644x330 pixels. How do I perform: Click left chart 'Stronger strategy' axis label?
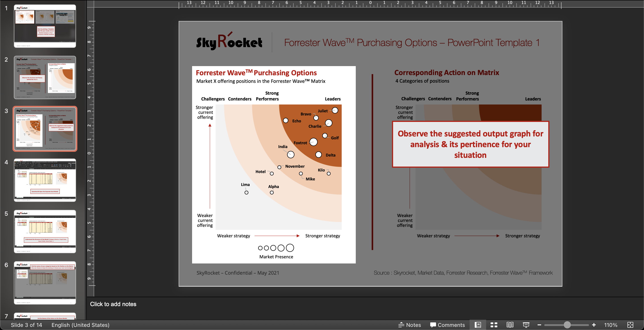(x=323, y=236)
